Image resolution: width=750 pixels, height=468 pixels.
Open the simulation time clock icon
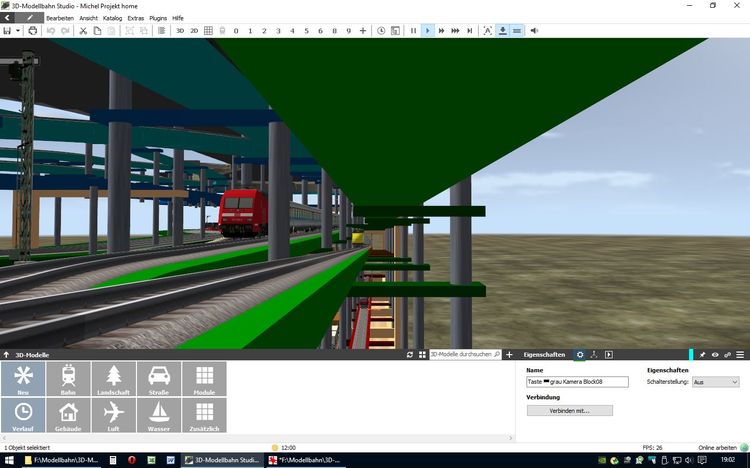tap(381, 31)
